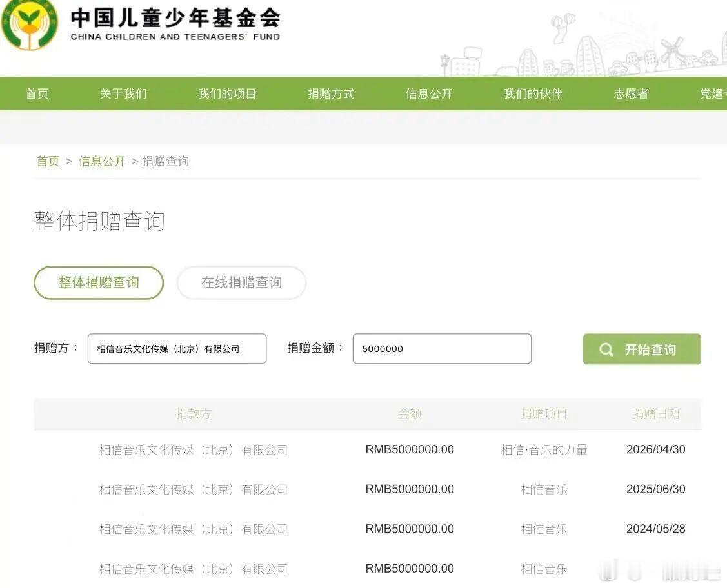Click project 相信·音乐的力量
The image size is (727, 588).
point(544,449)
